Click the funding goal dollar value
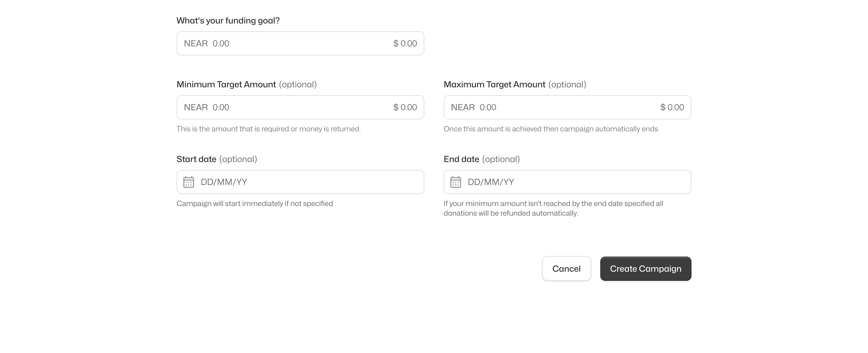The height and width of the screenshot is (353, 868). tap(405, 43)
